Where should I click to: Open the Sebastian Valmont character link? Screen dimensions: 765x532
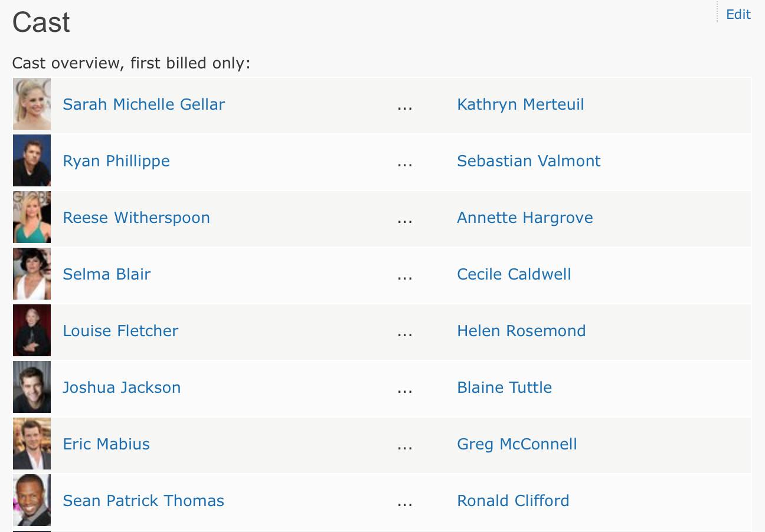528,161
